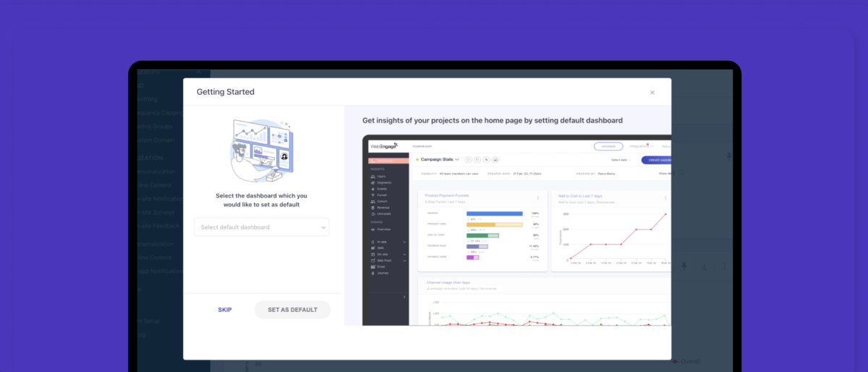This screenshot has height=372, width=868.
Task: Open Add to Cart card three-dot menu
Action: (x=665, y=198)
